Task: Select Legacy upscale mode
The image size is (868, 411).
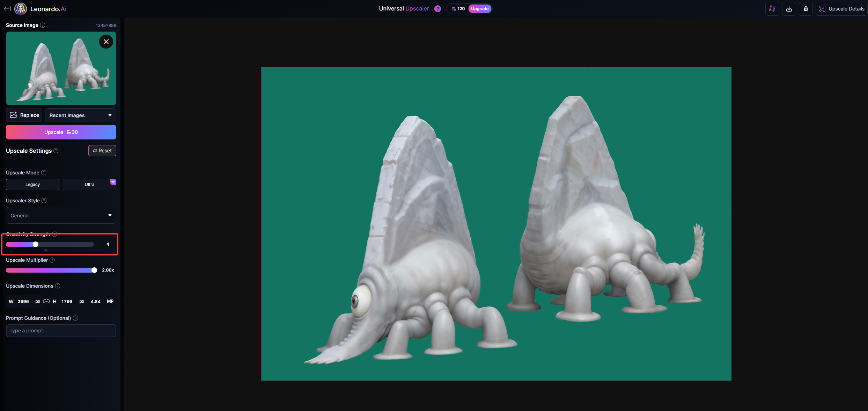Action: [x=32, y=185]
